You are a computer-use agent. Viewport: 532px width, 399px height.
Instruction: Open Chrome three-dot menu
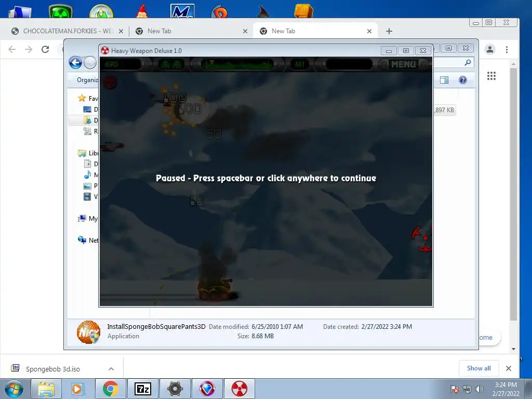tap(507, 49)
